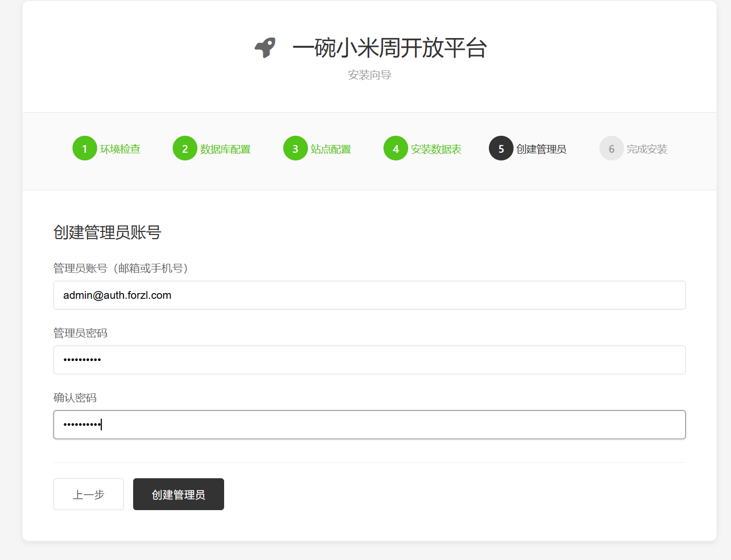The height and width of the screenshot is (560, 731).
Task: Select the 站点配置 step label
Action: [331, 149]
